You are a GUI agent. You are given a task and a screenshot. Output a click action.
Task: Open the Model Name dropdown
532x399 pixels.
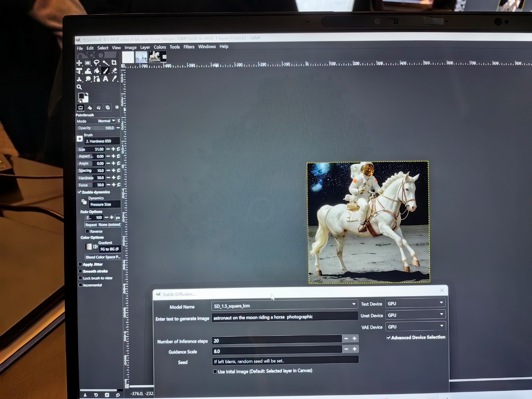coord(285,305)
